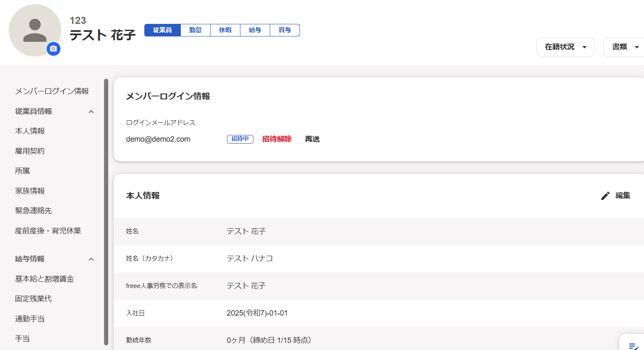Screen dimensions: 644x350
Task: Open the 書類 dropdown
Action: (625, 47)
